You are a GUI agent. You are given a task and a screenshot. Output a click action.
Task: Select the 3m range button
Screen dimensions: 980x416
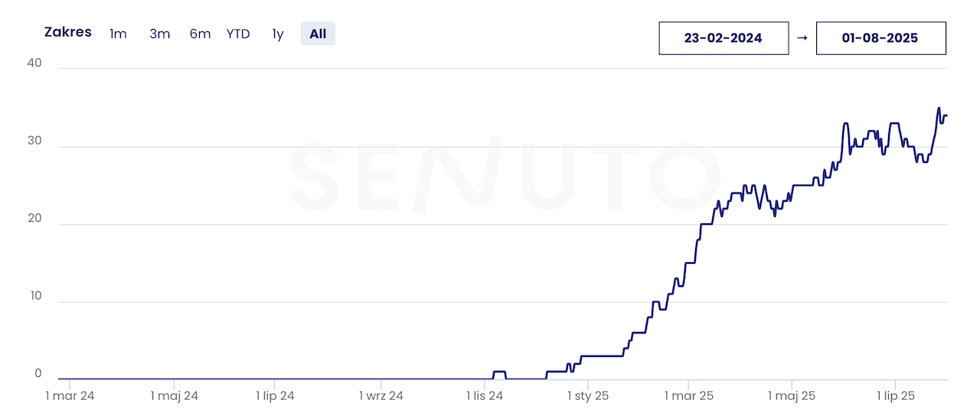click(159, 34)
